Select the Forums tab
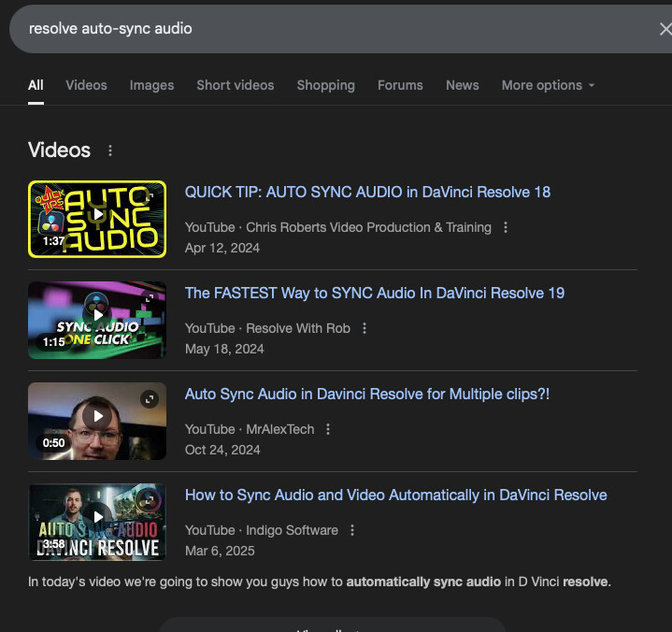Image resolution: width=672 pixels, height=632 pixels. [x=400, y=85]
